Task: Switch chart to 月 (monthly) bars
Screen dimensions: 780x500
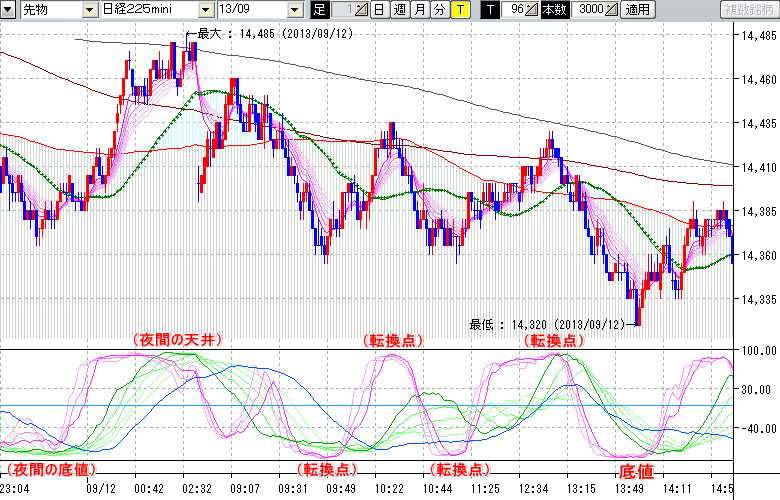Action: 419,10
